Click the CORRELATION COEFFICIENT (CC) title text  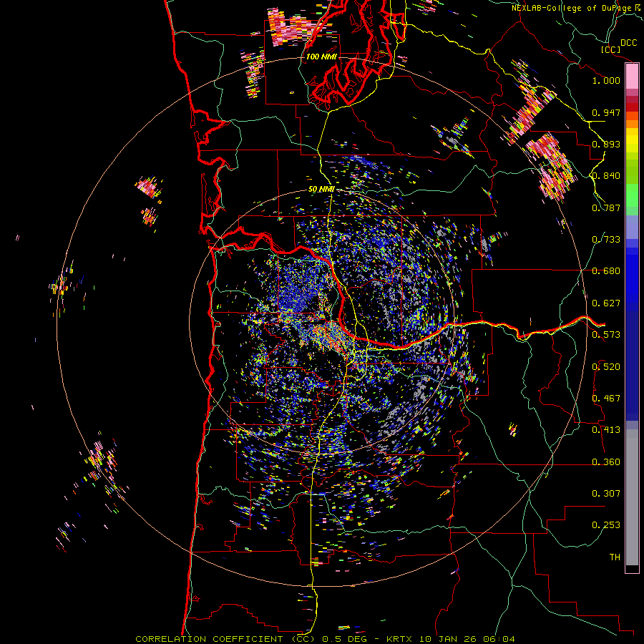point(225,639)
